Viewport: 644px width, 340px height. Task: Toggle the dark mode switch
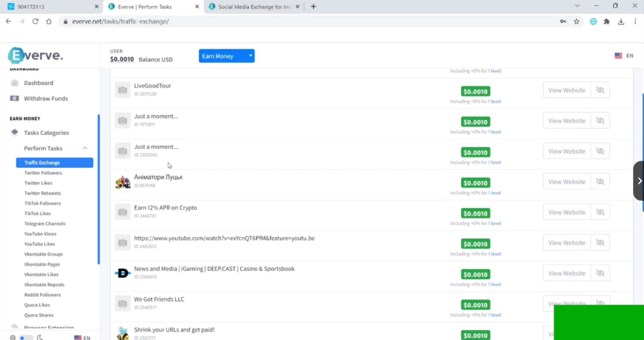(26, 337)
